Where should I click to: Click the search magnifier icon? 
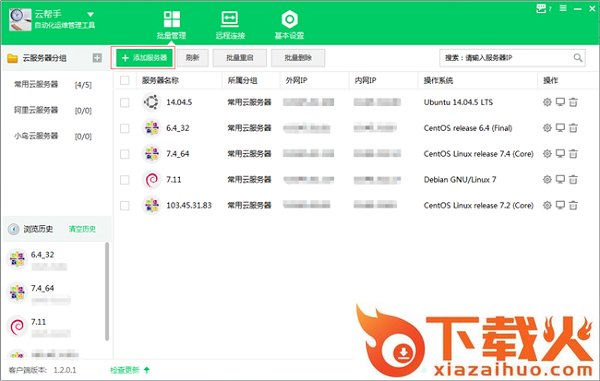tap(578, 58)
